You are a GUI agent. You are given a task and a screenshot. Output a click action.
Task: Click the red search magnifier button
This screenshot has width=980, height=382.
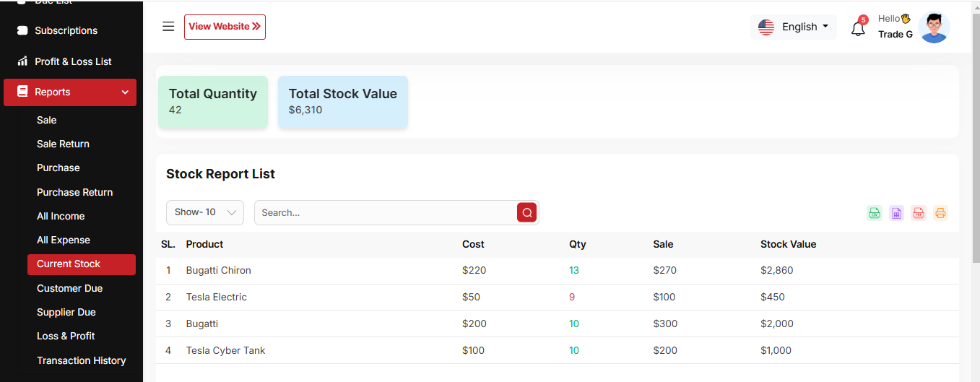[x=527, y=212]
